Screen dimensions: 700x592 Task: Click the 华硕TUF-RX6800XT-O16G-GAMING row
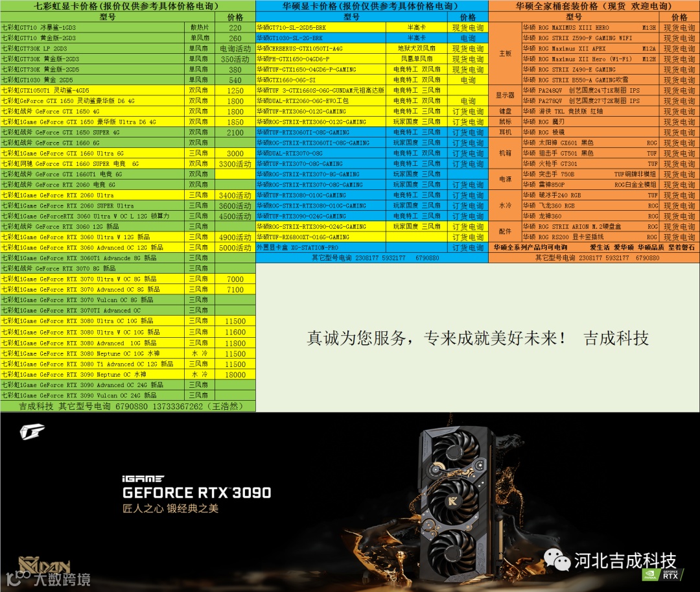tap(372, 237)
